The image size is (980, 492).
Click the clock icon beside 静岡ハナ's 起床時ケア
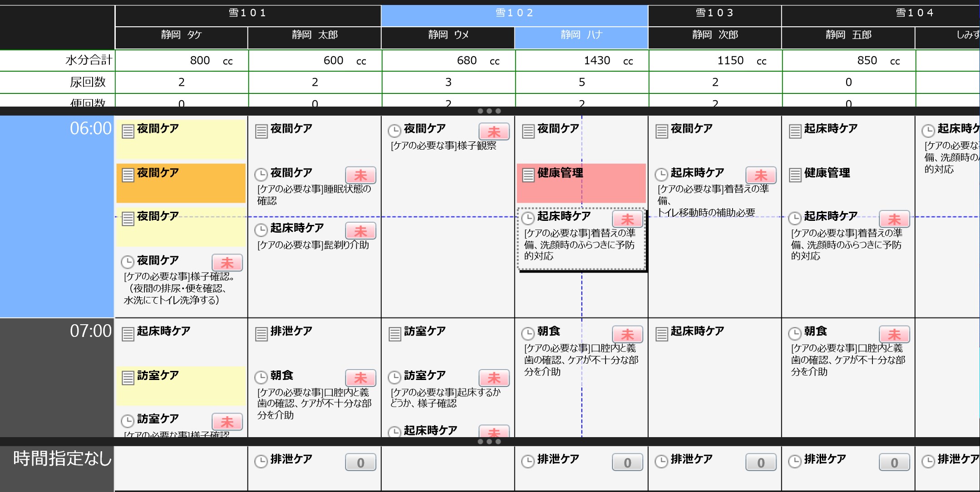[527, 218]
